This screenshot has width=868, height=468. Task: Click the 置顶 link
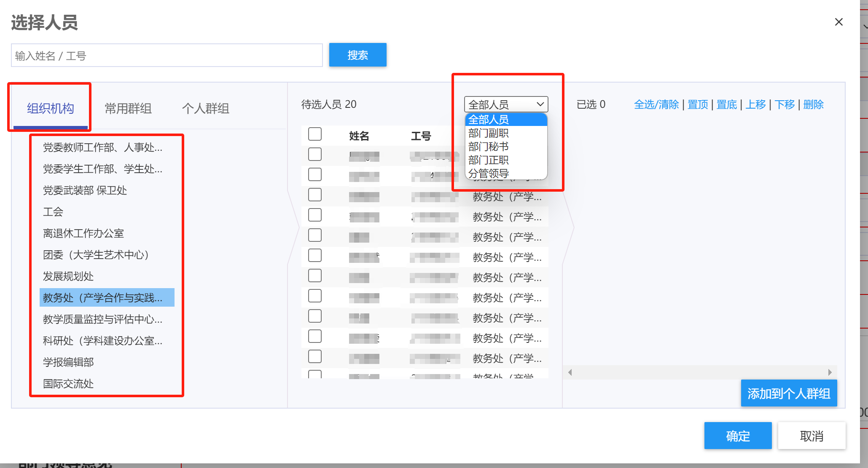pos(698,104)
